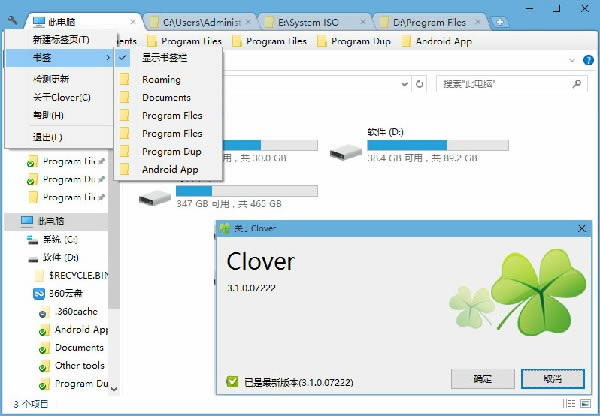Viewport: 600px width, 416px height.
Task: Open the address bar history dropdown
Action: 404,84
